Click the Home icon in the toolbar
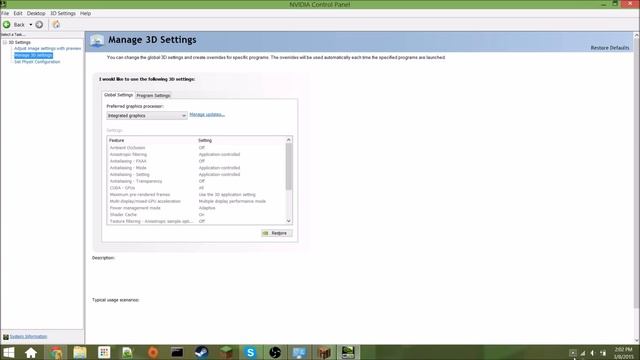Screen dimensions: 640x360 pos(56,25)
